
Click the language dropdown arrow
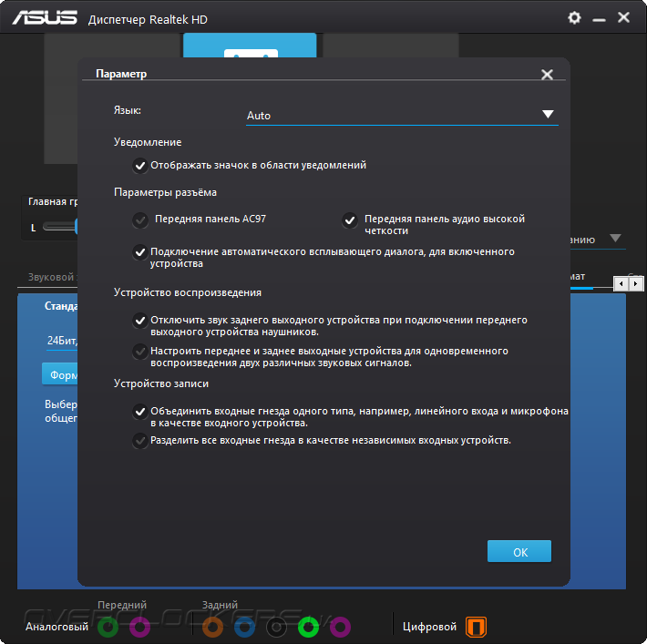(x=548, y=114)
